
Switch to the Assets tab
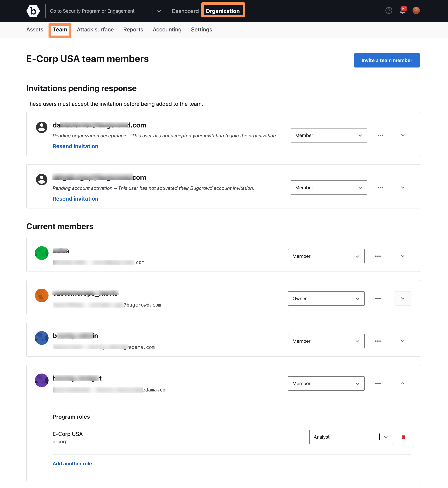pos(35,29)
